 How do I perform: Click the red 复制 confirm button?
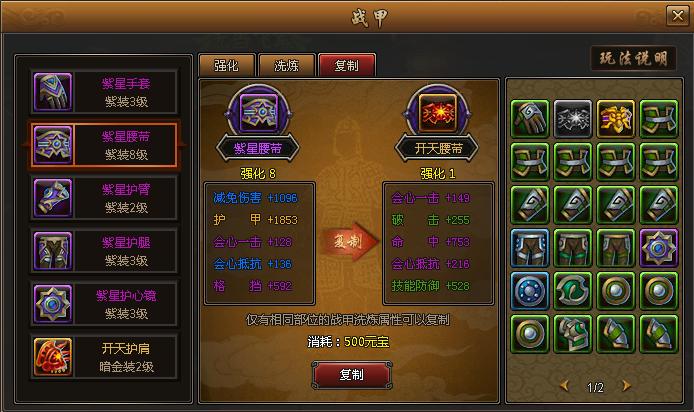(x=352, y=375)
